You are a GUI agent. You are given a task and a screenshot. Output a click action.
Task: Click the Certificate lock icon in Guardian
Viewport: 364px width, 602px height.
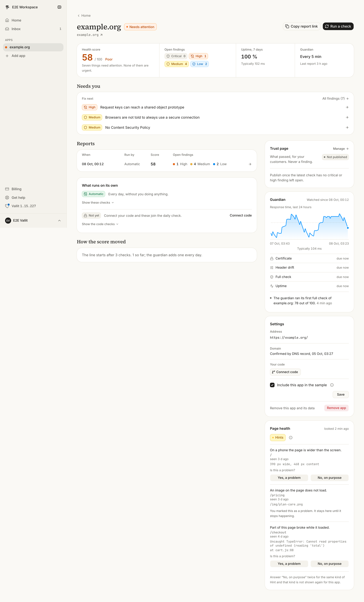(272, 259)
